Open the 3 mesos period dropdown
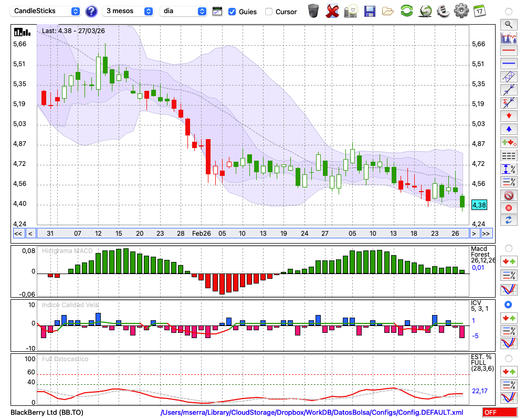Image resolution: width=525 pixels, height=420 pixels. pyautogui.click(x=128, y=11)
